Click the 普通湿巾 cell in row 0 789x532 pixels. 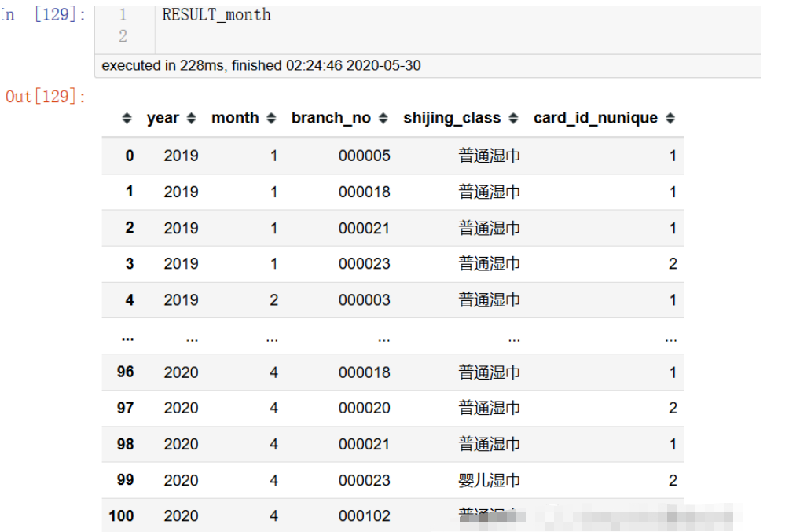[x=489, y=156]
